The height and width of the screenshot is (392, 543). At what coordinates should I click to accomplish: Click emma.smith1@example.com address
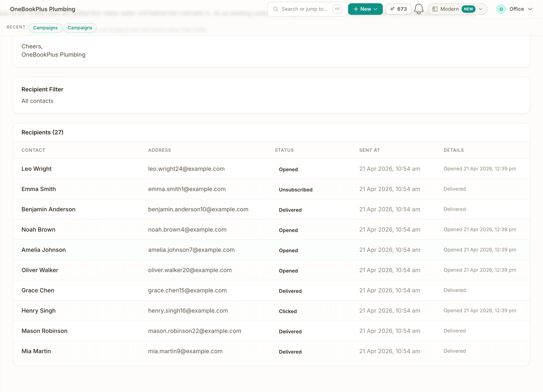click(x=187, y=189)
